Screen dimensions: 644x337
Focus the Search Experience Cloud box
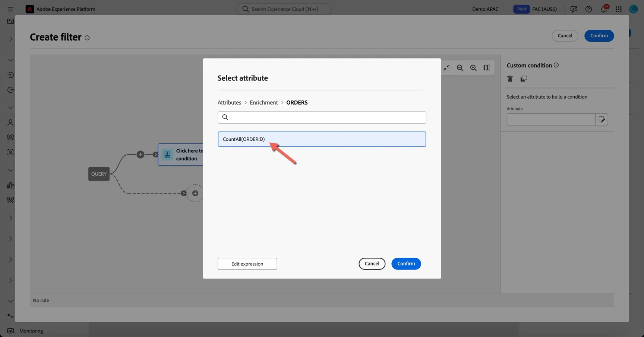click(x=284, y=9)
